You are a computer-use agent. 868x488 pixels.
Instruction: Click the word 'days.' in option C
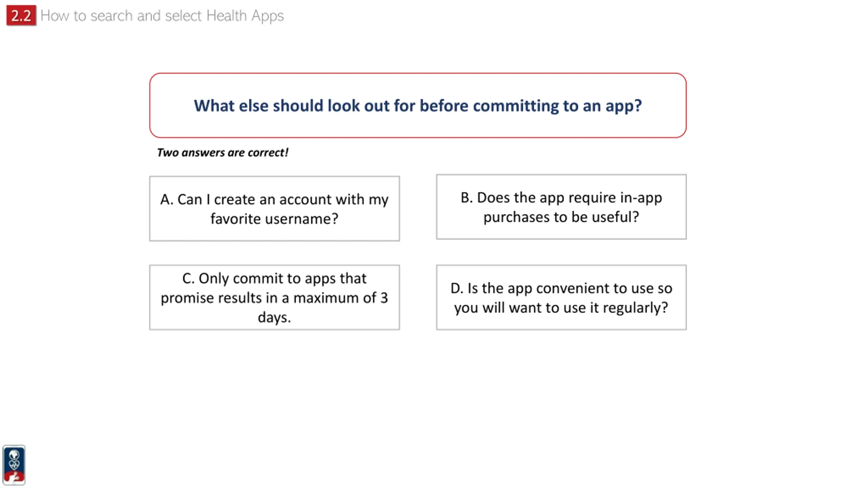coord(274,317)
